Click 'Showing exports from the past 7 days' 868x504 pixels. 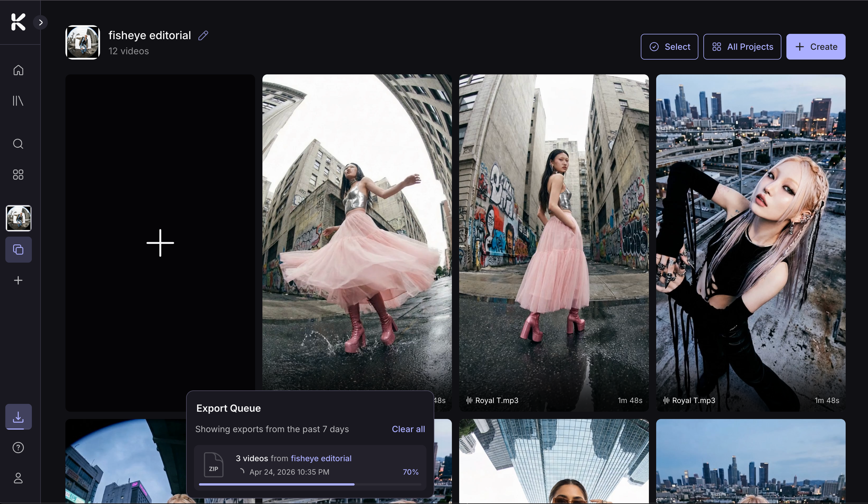coord(272,429)
